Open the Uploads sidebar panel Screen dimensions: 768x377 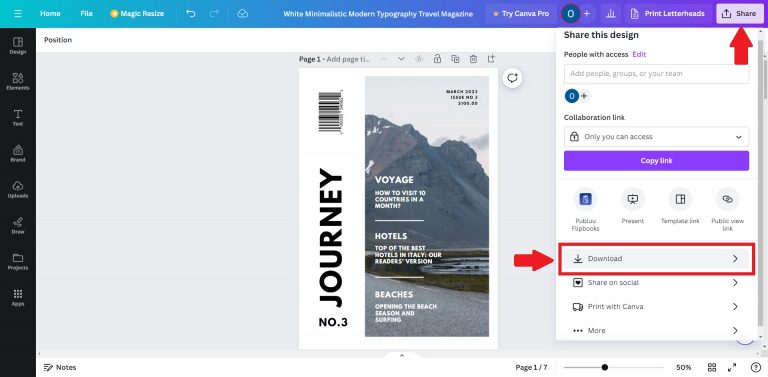18,189
